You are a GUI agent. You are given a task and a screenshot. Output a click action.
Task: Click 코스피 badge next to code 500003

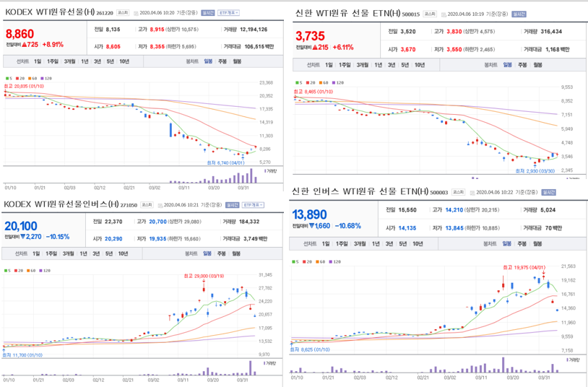click(x=458, y=192)
